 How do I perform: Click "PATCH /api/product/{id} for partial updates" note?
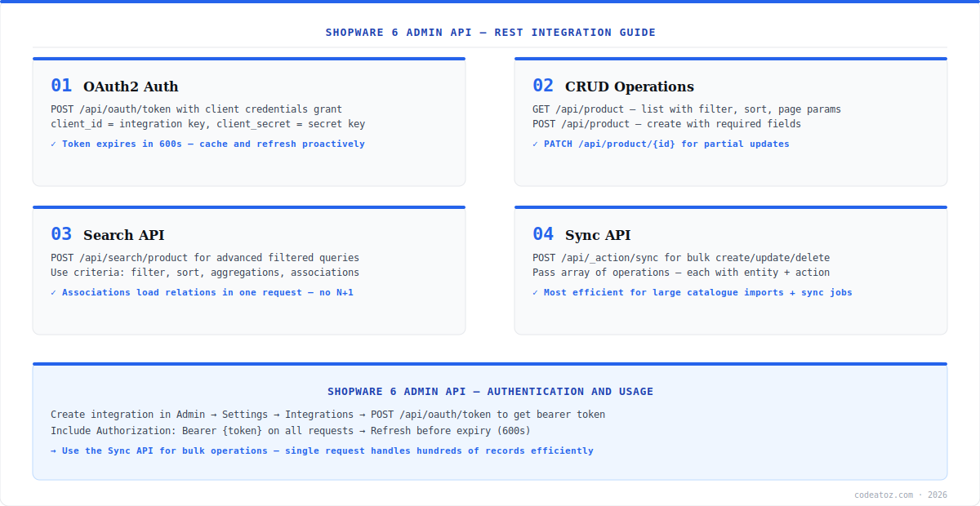pyautogui.click(x=661, y=144)
